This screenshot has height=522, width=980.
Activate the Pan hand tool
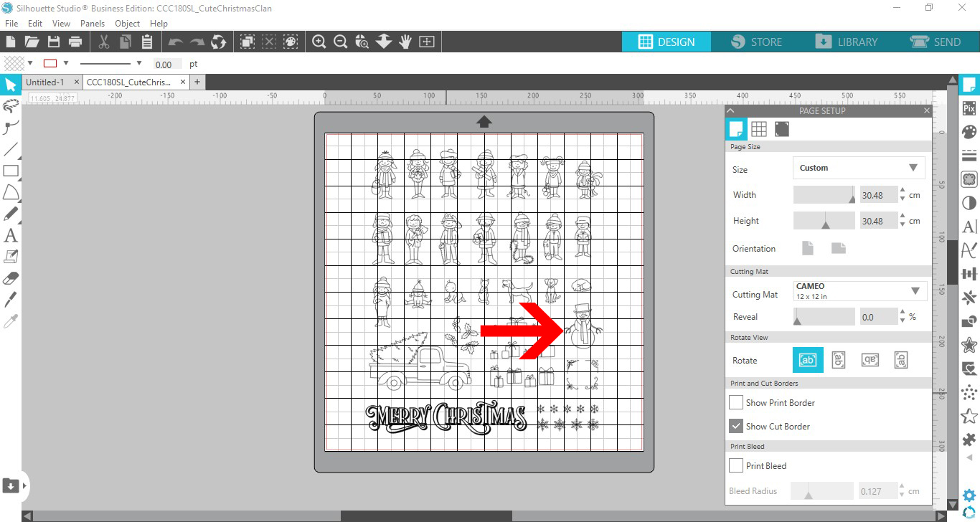click(x=405, y=42)
